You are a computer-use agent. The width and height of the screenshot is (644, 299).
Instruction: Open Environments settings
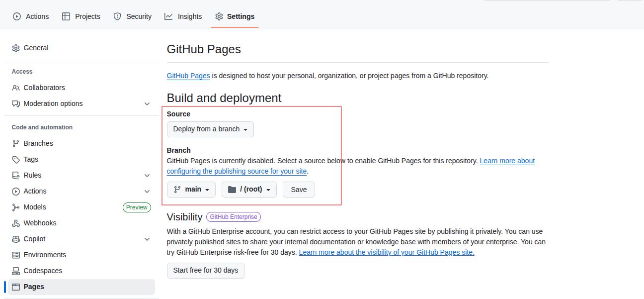click(81, 255)
